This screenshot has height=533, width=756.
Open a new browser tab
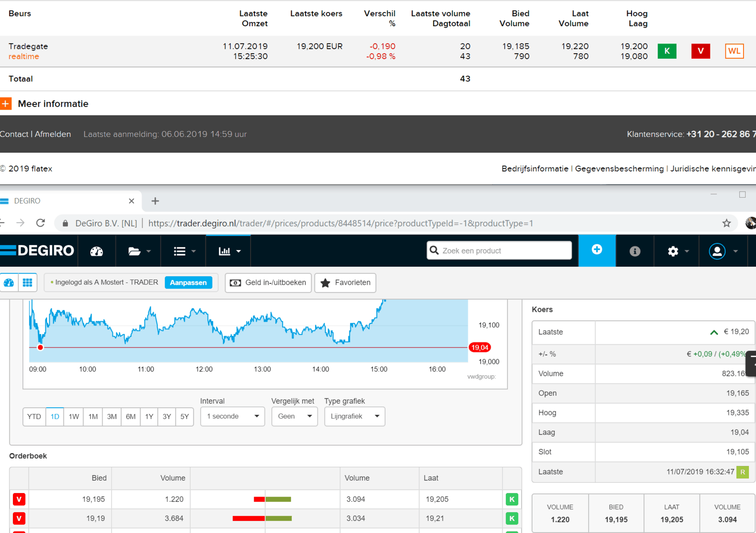(155, 201)
